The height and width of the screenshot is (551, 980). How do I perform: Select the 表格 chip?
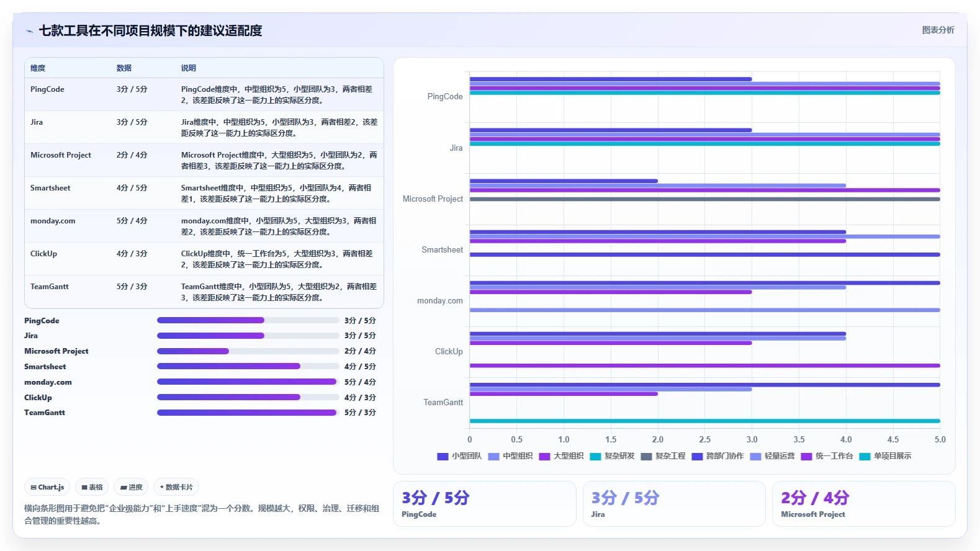point(92,487)
